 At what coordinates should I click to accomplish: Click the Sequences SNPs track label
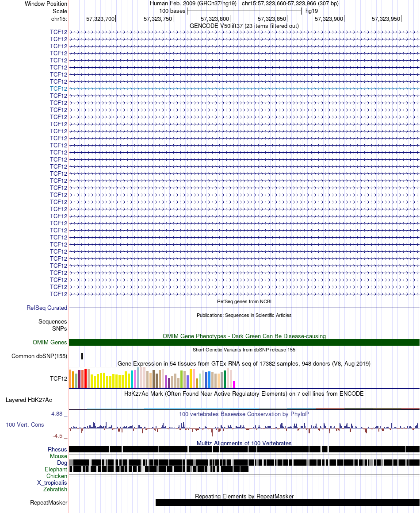pyautogui.click(x=53, y=325)
